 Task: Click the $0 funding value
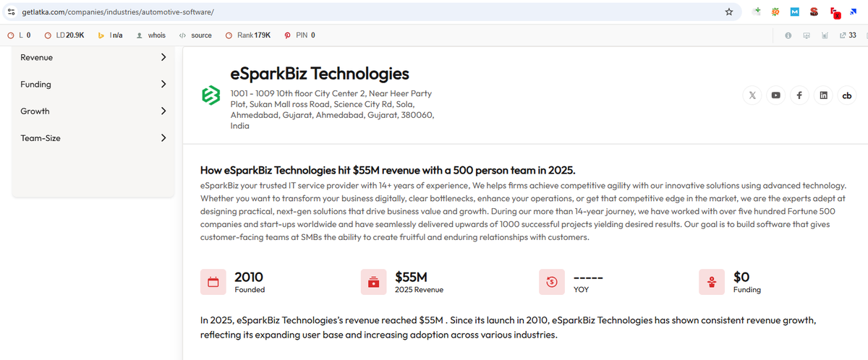(x=741, y=277)
